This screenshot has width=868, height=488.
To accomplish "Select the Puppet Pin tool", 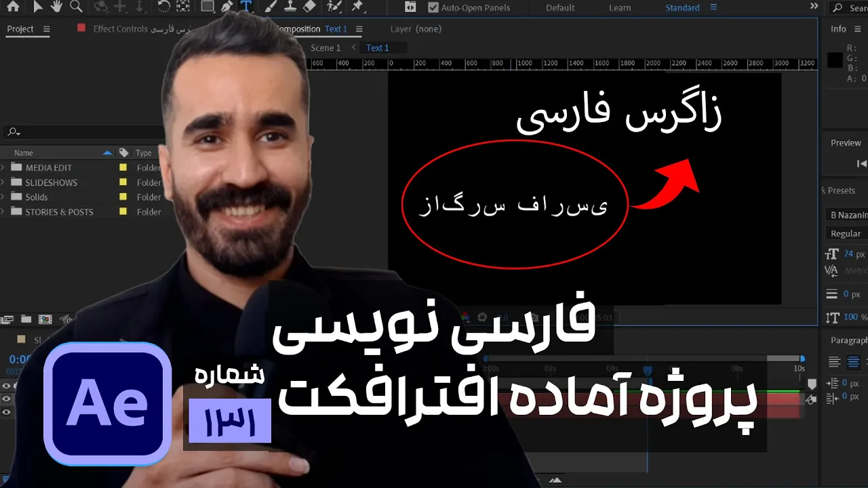I will (357, 7).
